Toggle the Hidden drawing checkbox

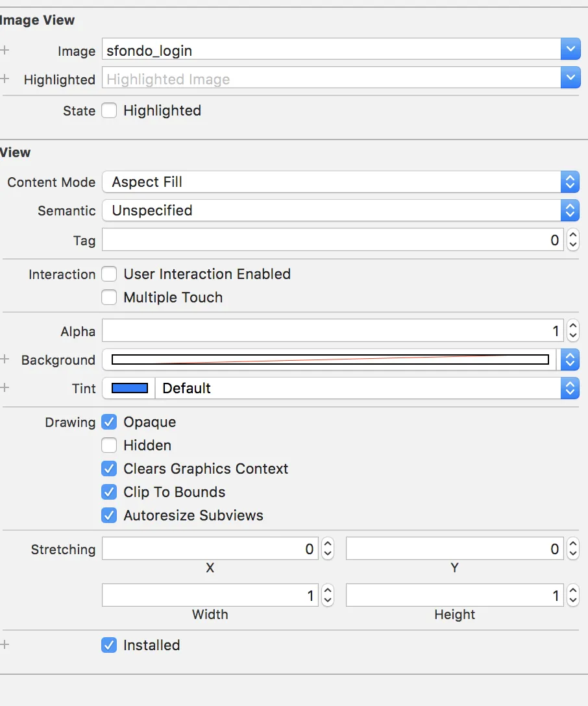[110, 445]
